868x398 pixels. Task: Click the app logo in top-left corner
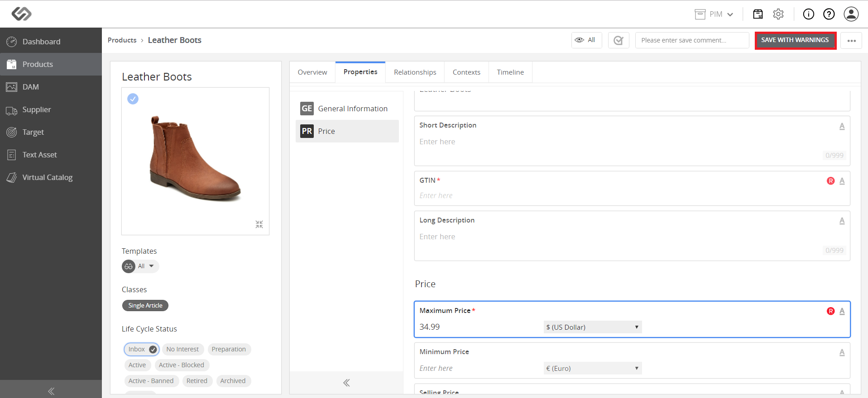click(21, 14)
